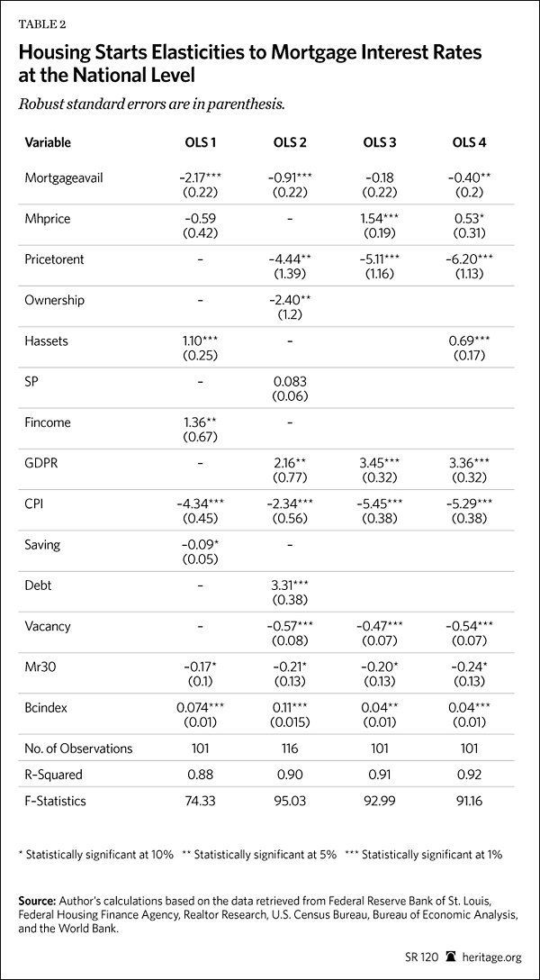Select the Mortgageavail row label
540x980 pixels.
pos(64,177)
